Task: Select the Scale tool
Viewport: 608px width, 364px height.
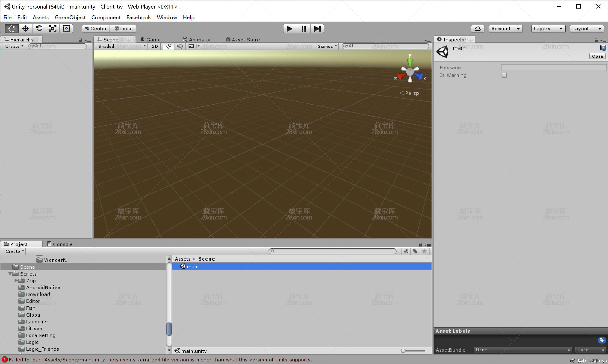Action: [53, 29]
